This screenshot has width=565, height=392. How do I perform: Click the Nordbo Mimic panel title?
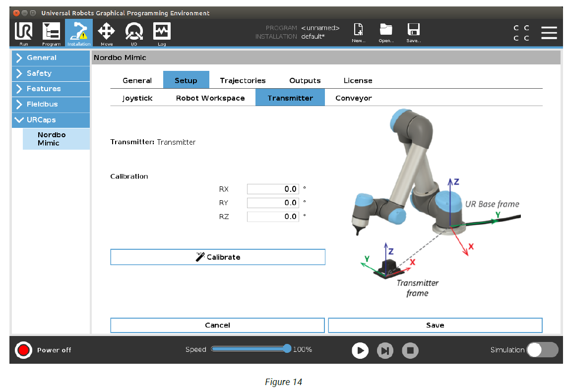[120, 57]
